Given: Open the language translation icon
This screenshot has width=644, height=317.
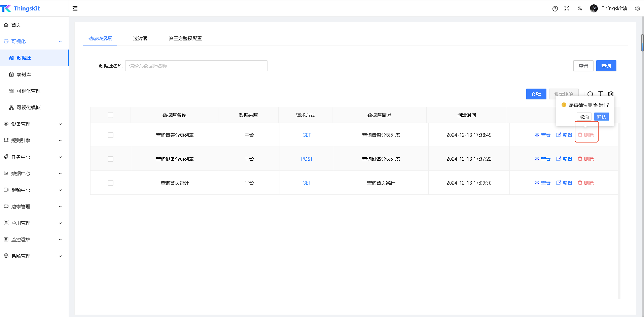Looking at the screenshot, I should click(x=579, y=8).
